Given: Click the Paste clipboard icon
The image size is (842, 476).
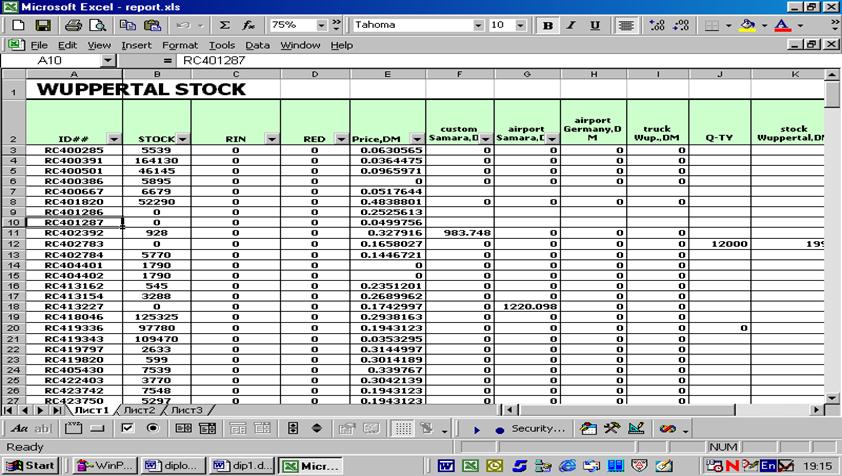Looking at the screenshot, I should (x=152, y=25).
